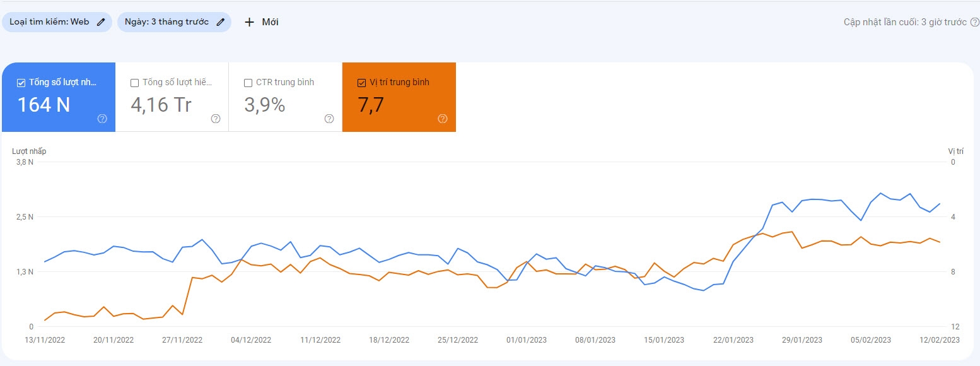This screenshot has width=980, height=366.
Task: Edit the date filter pencil icon
Action: (220, 22)
